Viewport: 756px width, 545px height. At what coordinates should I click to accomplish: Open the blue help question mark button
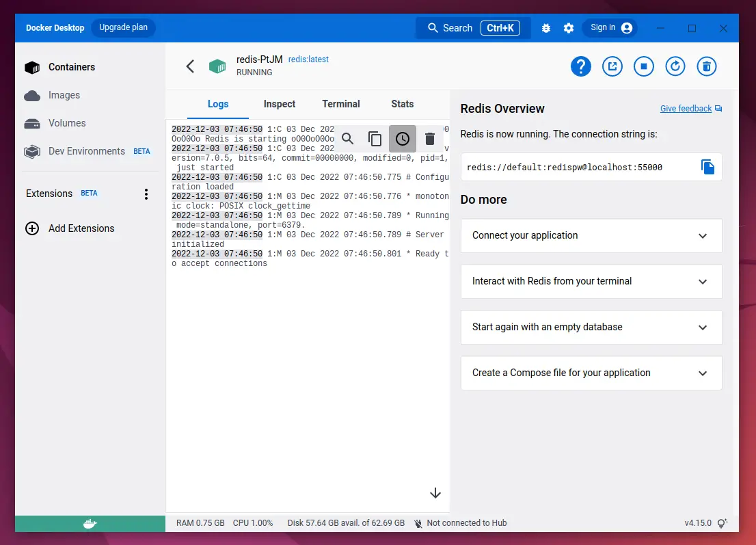click(x=581, y=66)
